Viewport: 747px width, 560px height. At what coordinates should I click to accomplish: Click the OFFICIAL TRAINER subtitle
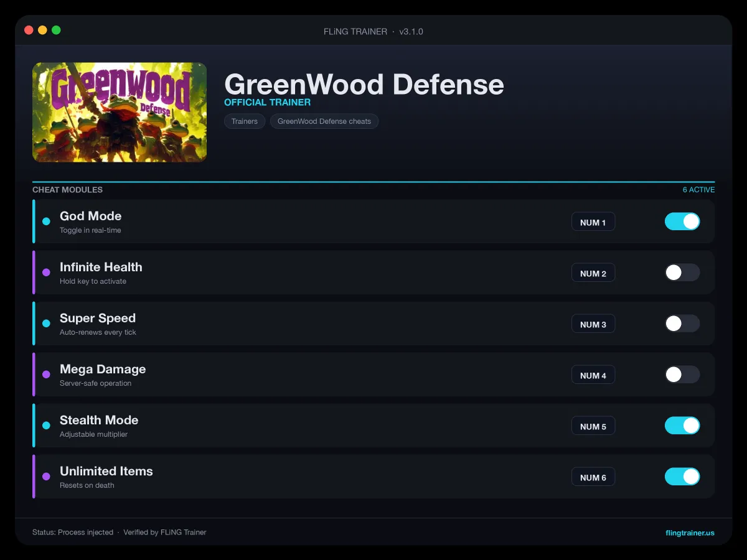[x=267, y=102]
